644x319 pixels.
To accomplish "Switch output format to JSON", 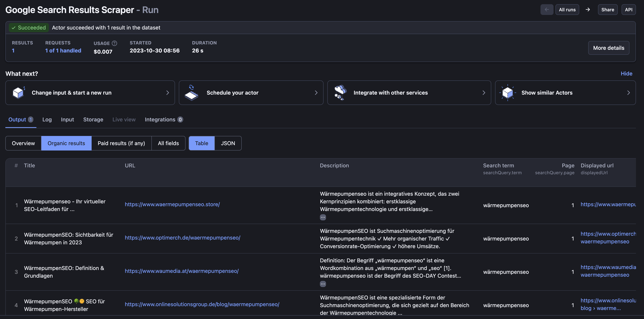I will click(x=228, y=143).
